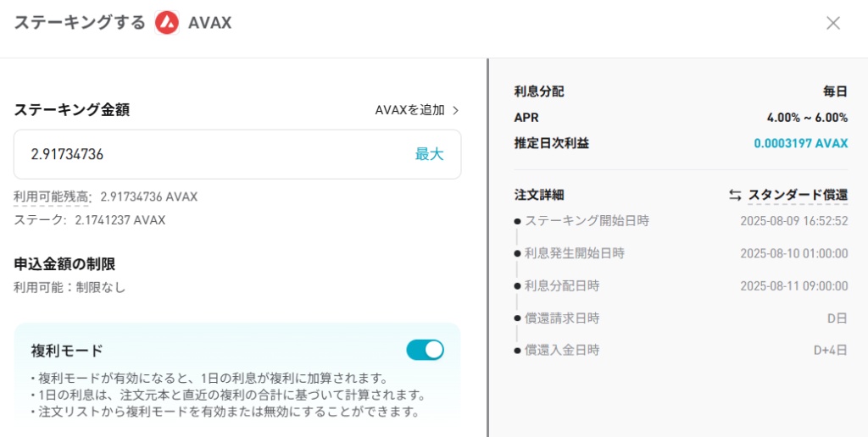Click the 利用可能：制限なし limit text
868x437 pixels.
click(x=70, y=288)
